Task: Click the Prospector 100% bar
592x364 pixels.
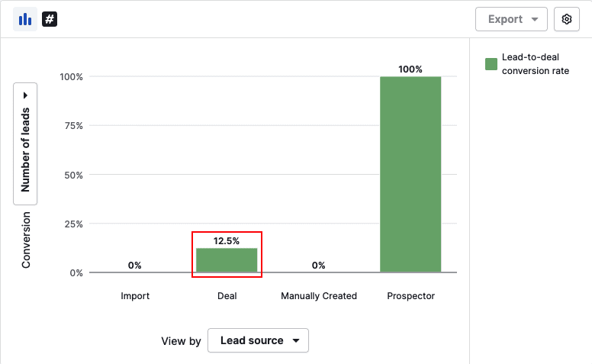Action: [410, 174]
